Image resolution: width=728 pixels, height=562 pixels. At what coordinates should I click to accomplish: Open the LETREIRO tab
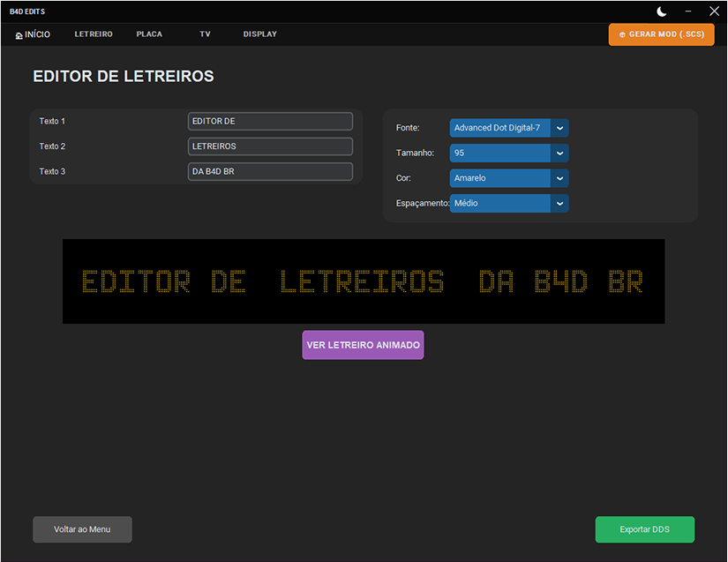[94, 34]
